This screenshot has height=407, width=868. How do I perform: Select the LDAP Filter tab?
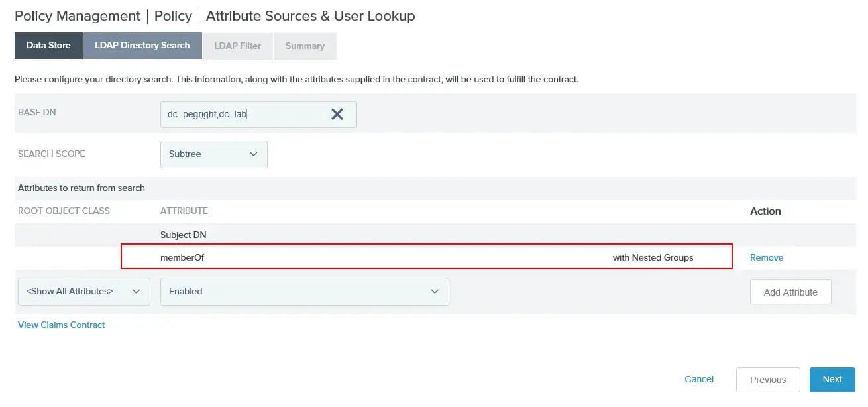(x=237, y=45)
